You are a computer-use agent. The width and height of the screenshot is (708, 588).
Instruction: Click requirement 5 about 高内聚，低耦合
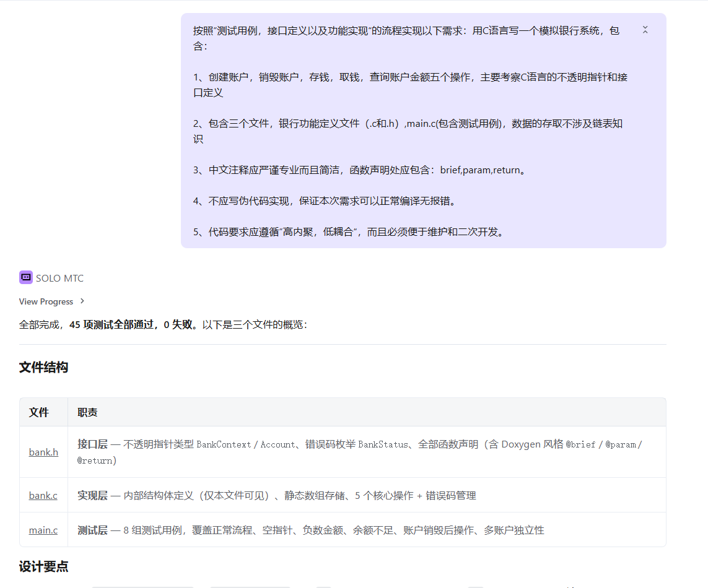tap(348, 232)
